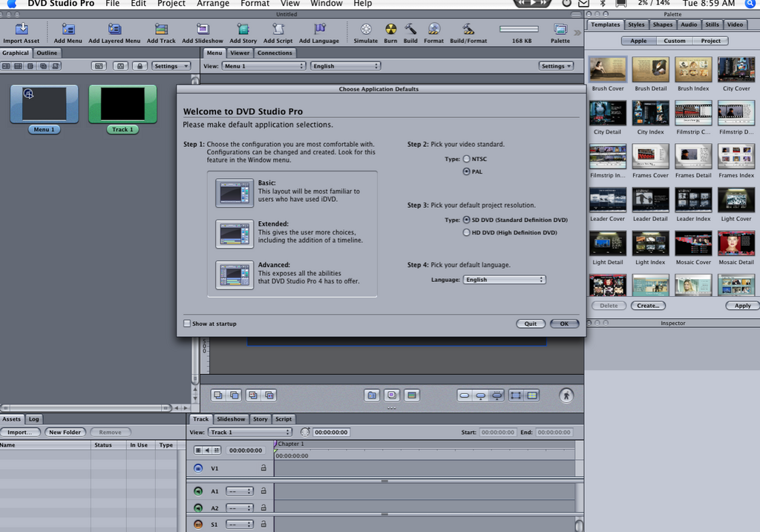Click the Add Script toolbar icon

pos(278,29)
